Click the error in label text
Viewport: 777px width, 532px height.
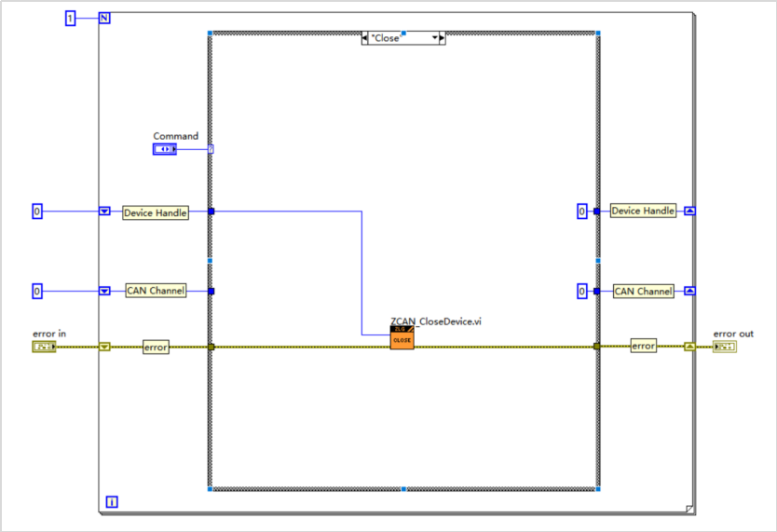[x=49, y=334]
